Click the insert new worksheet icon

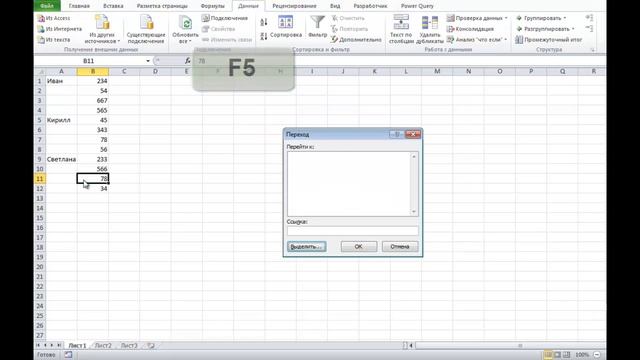click(x=151, y=345)
